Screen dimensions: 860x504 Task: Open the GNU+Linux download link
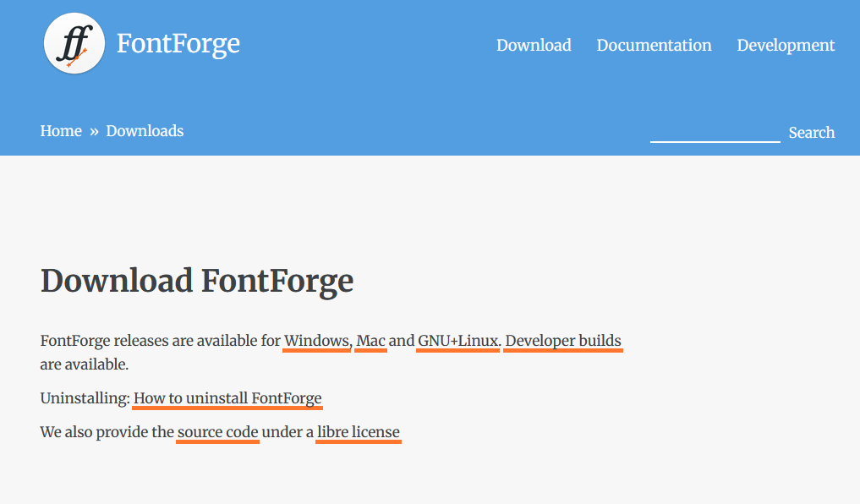457,341
